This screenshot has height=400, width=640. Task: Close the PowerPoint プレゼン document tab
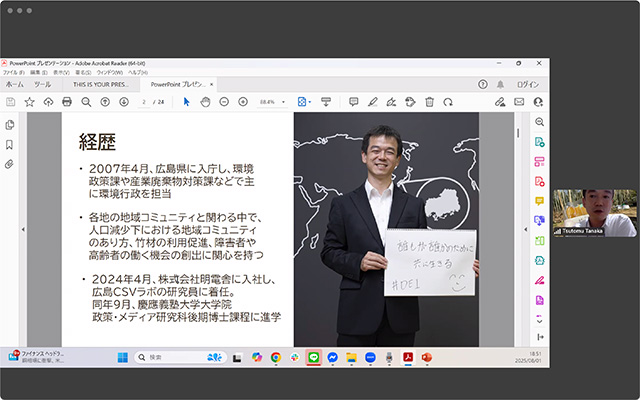point(211,84)
